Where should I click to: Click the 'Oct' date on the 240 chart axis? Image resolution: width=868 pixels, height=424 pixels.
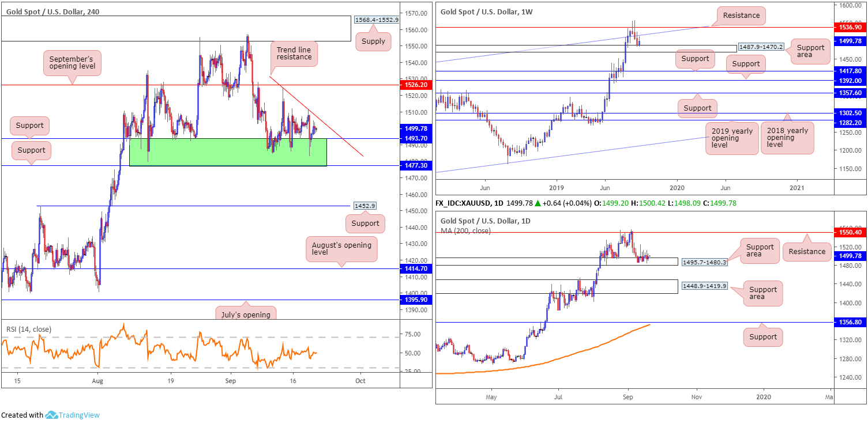point(360,381)
